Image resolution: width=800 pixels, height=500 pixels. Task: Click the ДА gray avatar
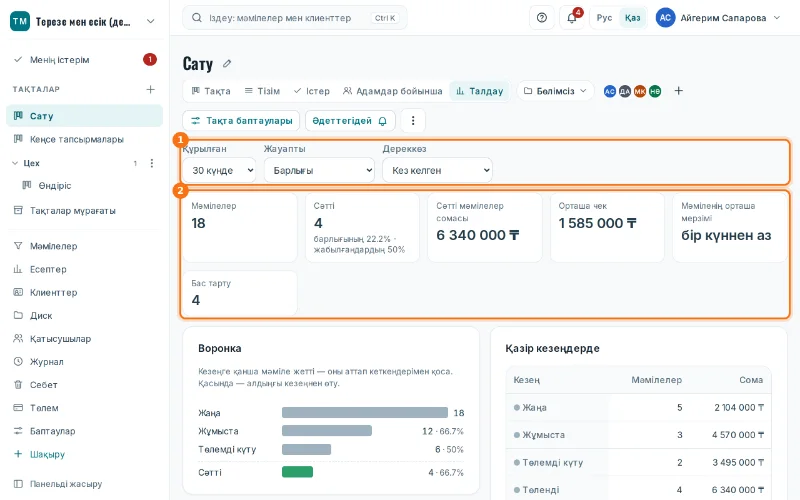pyautogui.click(x=625, y=91)
